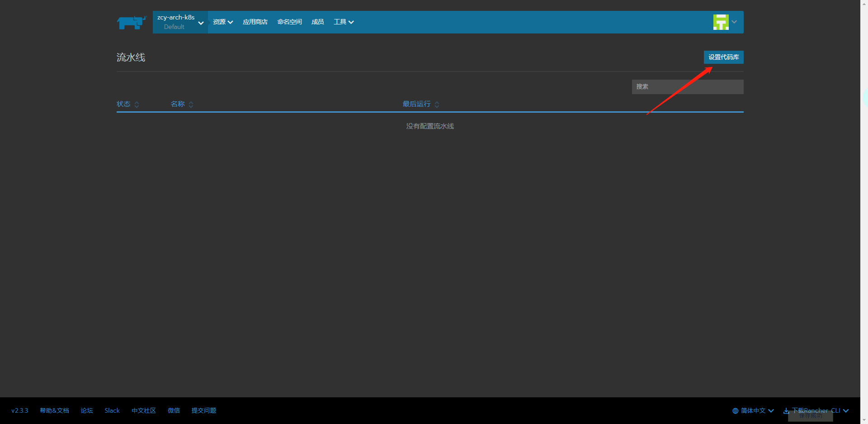Screen dimensions: 868x424
Task: Click the 设置代码库 button
Action: point(723,57)
